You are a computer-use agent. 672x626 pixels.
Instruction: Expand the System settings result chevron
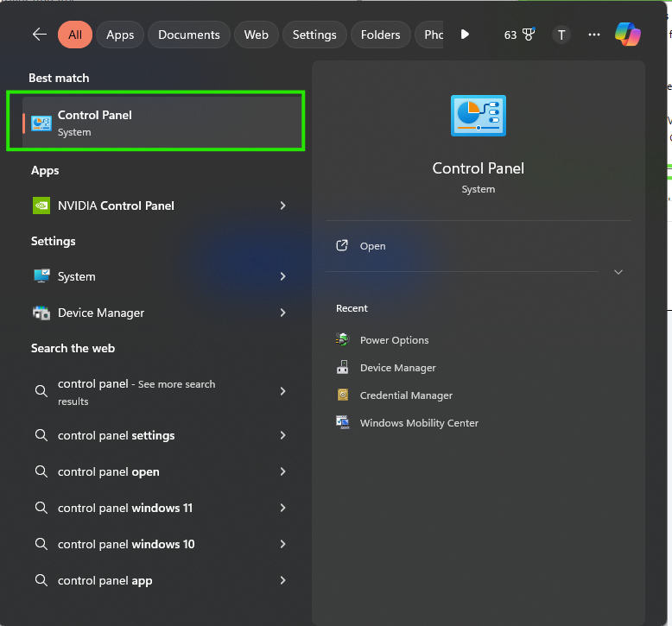pos(282,276)
